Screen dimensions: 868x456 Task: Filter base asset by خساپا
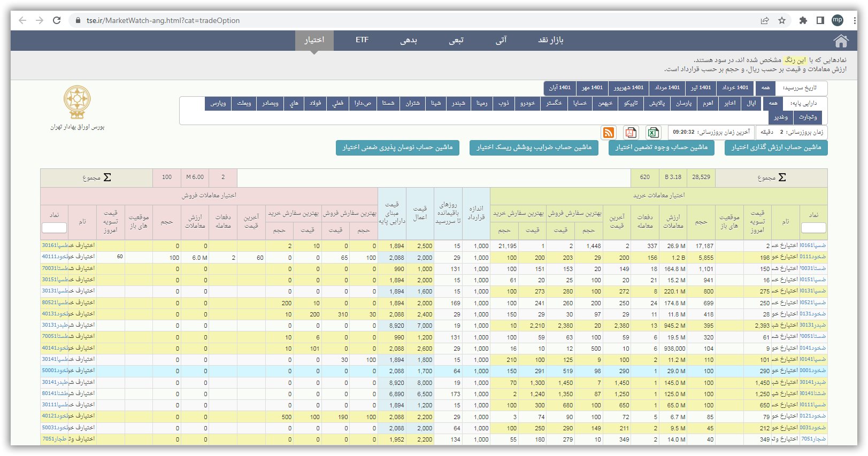tap(580, 103)
